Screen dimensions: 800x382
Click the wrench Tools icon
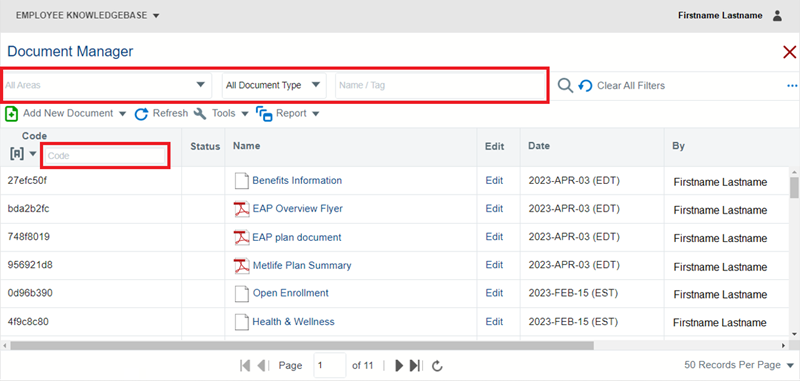[x=201, y=114]
